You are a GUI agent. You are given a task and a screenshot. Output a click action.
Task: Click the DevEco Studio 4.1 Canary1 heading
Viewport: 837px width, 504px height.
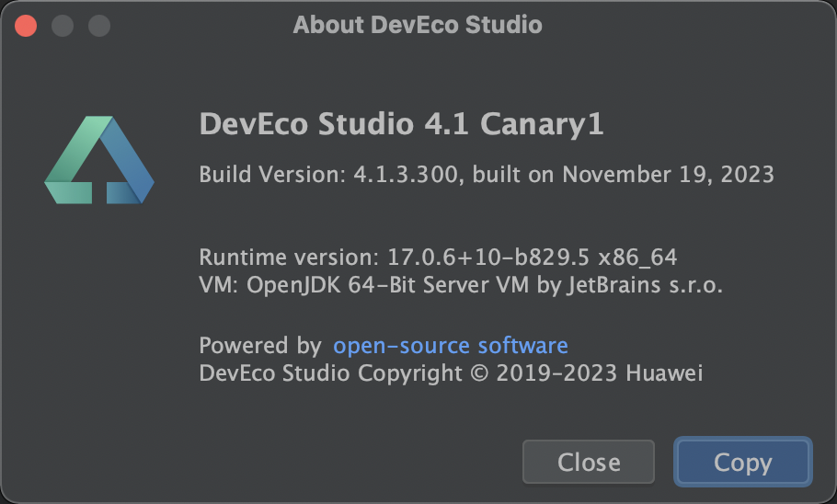tap(401, 124)
